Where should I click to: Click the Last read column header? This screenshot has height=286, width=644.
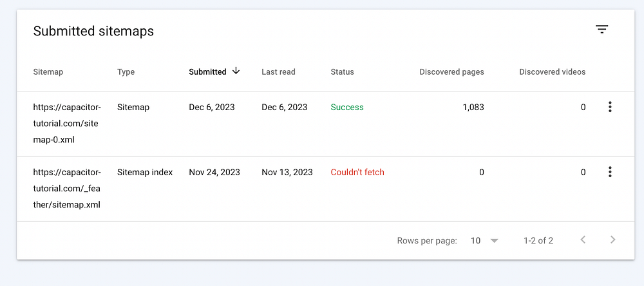pos(278,72)
